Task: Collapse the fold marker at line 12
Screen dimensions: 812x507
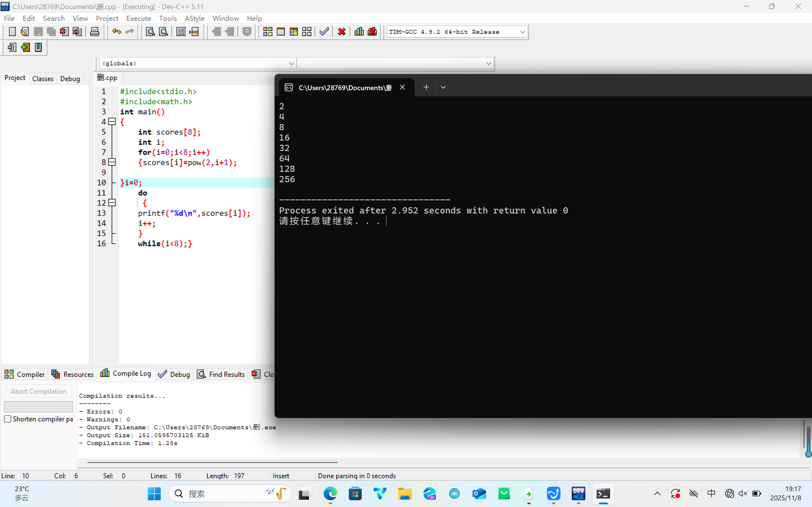Action: point(112,203)
